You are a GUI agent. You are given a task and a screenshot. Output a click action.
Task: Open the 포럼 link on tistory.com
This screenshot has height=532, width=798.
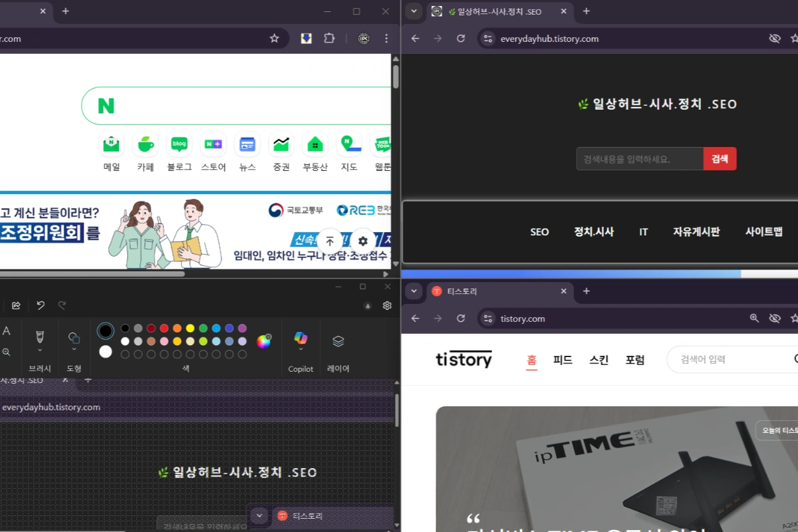tap(635, 360)
